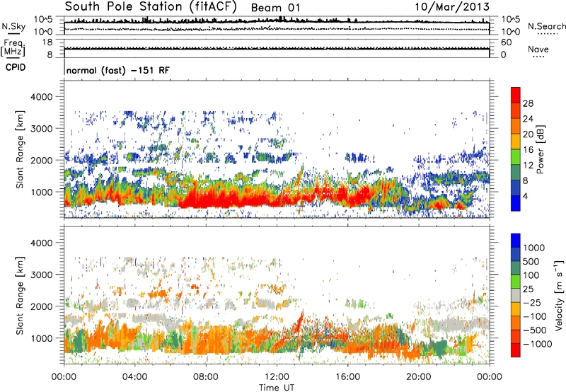The width and height of the screenshot is (566, 392).
Task: Click the 08:00 time tick label
Action: tap(206, 377)
